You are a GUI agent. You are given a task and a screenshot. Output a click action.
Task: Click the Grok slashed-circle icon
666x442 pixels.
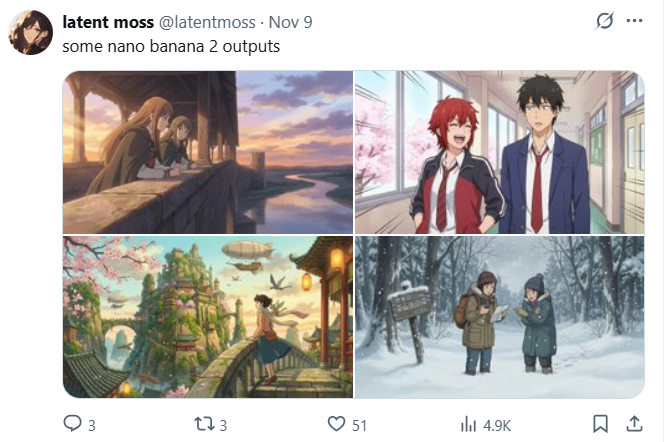604,20
